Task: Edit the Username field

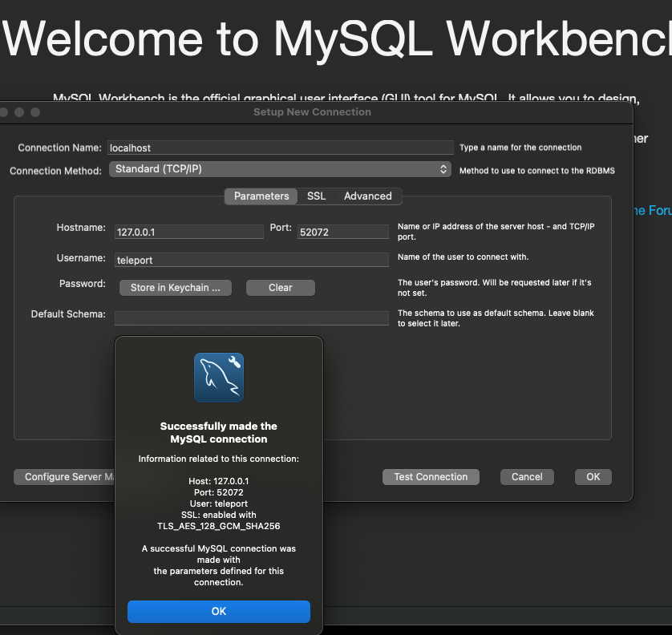Action: click(x=252, y=260)
